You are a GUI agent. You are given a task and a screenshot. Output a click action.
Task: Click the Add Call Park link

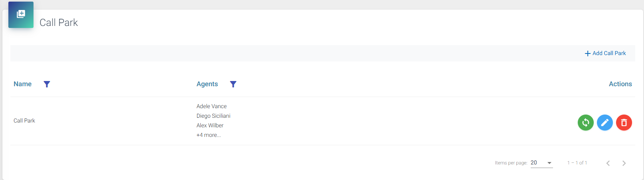(609, 53)
